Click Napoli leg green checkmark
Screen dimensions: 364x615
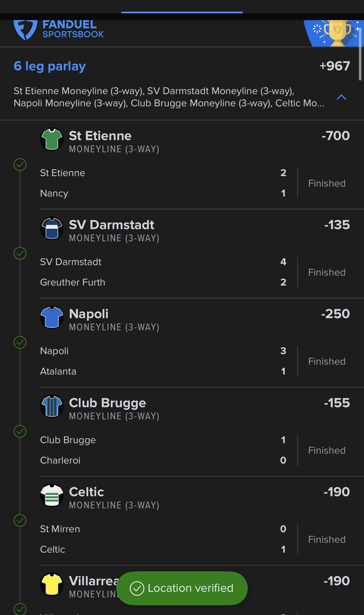point(20,343)
